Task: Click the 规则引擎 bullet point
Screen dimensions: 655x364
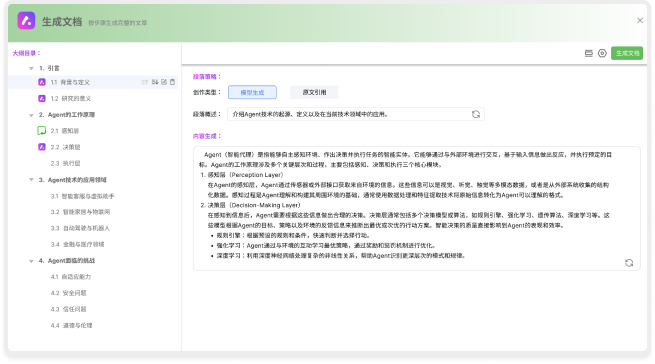Action: 291,235
